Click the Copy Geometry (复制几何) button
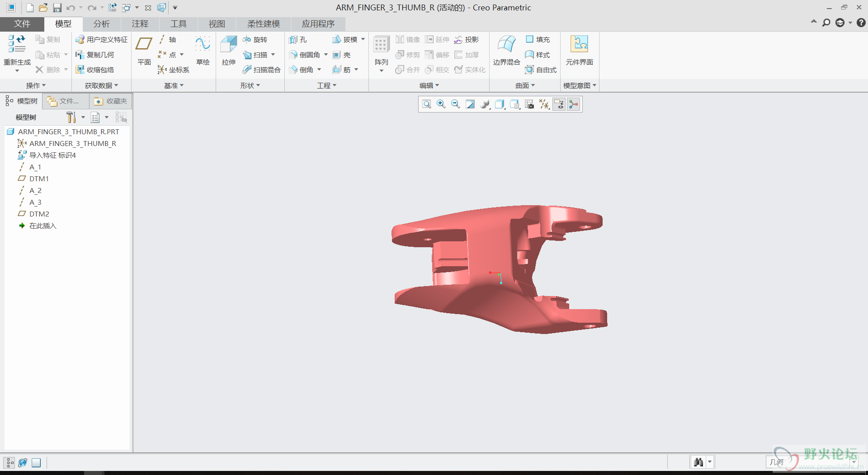This screenshot has height=475, width=868. (95, 55)
